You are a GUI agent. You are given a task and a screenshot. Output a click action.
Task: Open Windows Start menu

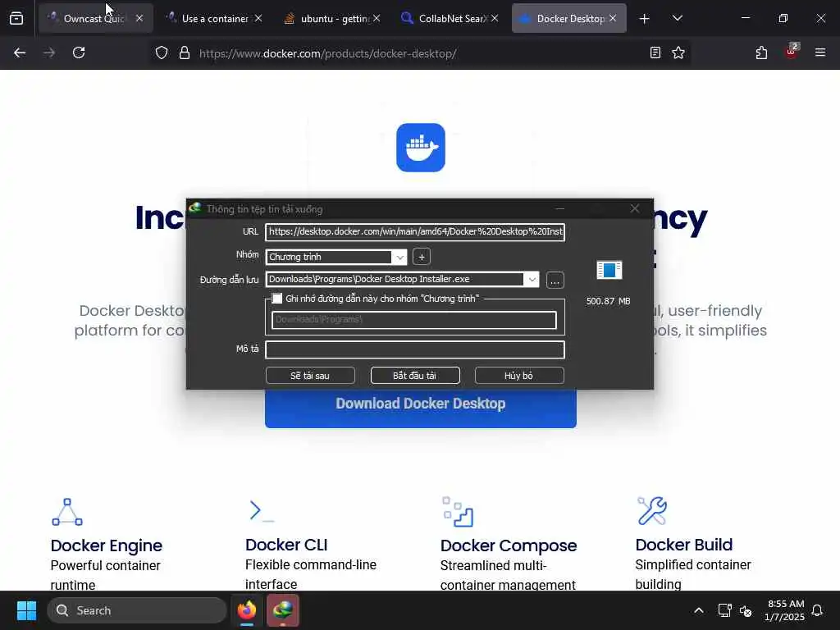pos(26,610)
